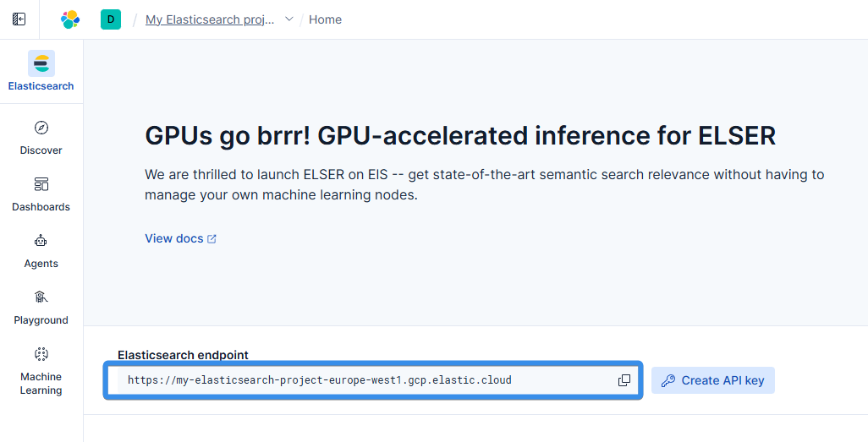Open the Playground icon in sidebar
Screen dimensions: 868x442
pos(41,297)
